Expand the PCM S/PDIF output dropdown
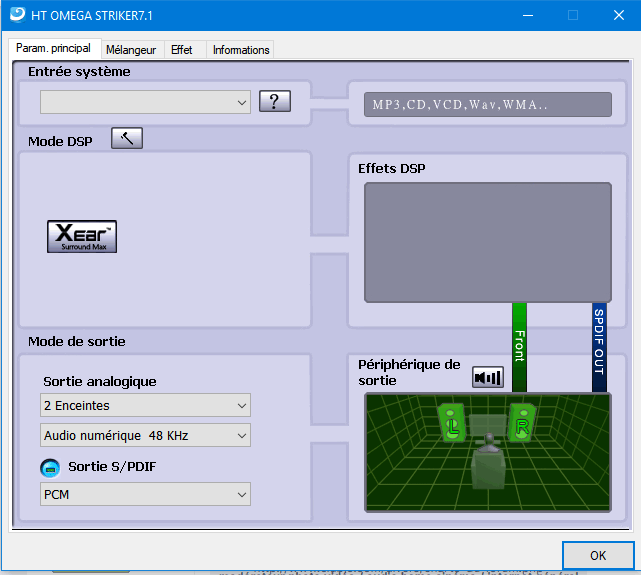This screenshot has width=641, height=575. (x=145, y=494)
